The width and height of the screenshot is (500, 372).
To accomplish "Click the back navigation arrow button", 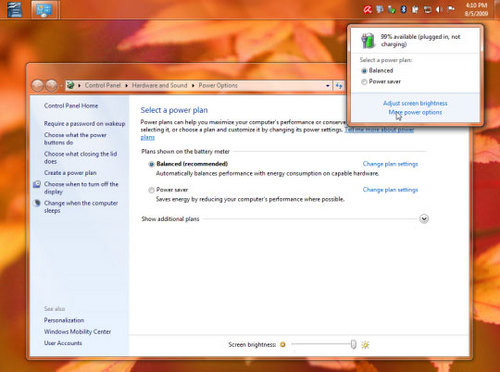I will click(37, 86).
